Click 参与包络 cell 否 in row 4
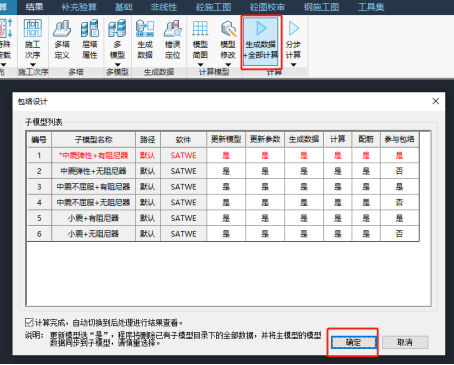The height and width of the screenshot is (365, 454). [399, 202]
